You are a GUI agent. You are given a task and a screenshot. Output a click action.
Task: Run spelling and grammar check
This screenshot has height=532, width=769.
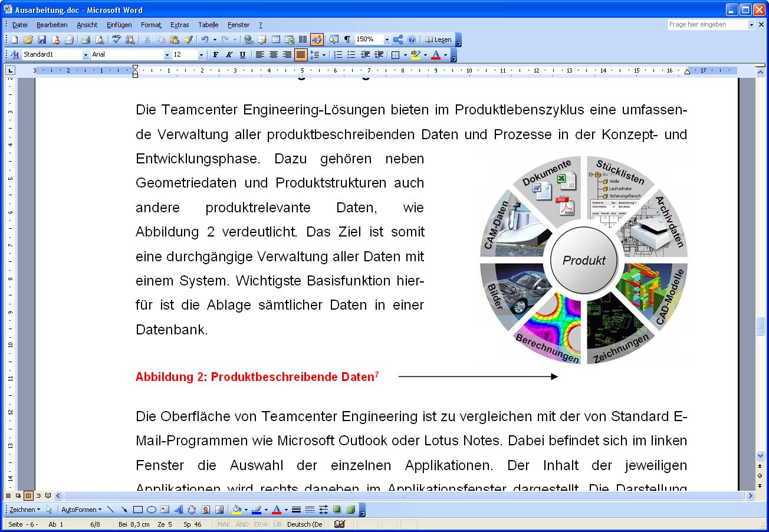116,40
